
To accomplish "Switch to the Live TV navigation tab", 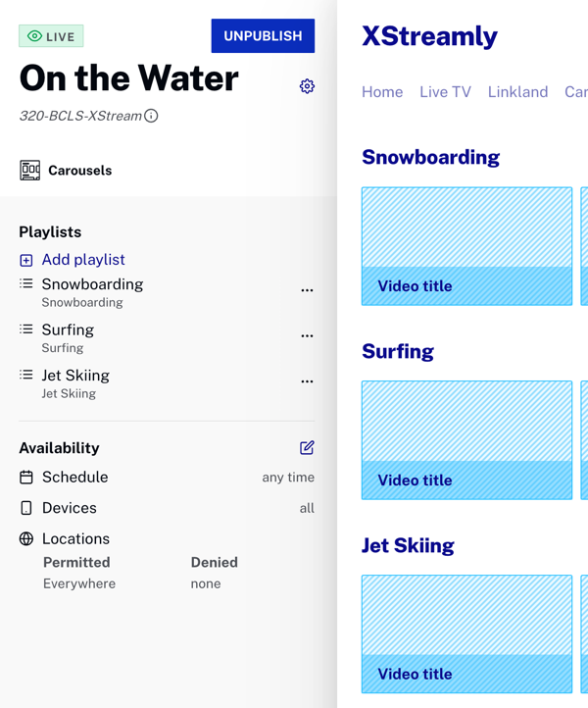I will click(445, 91).
